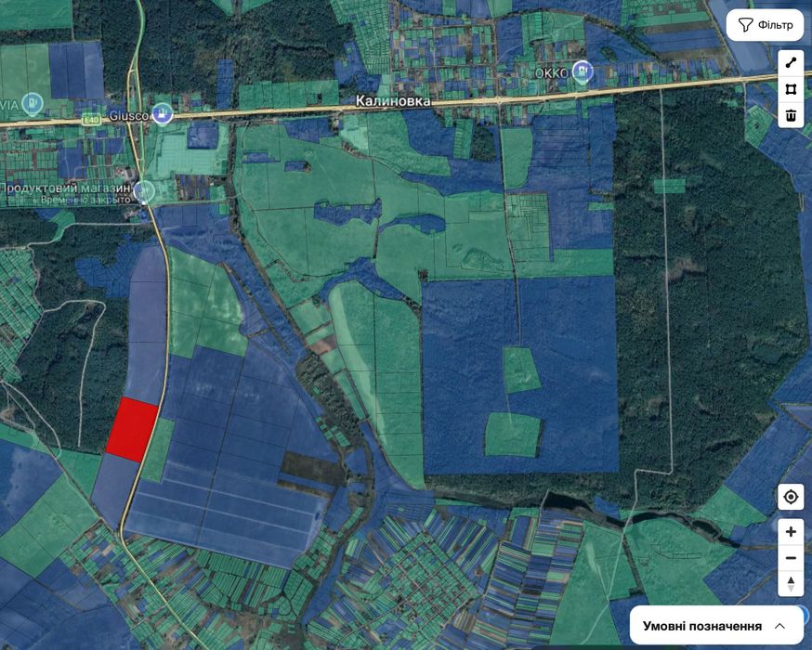Screen dimensions: 812x650
Task: Click the Glusco label text
Action: click(x=129, y=116)
